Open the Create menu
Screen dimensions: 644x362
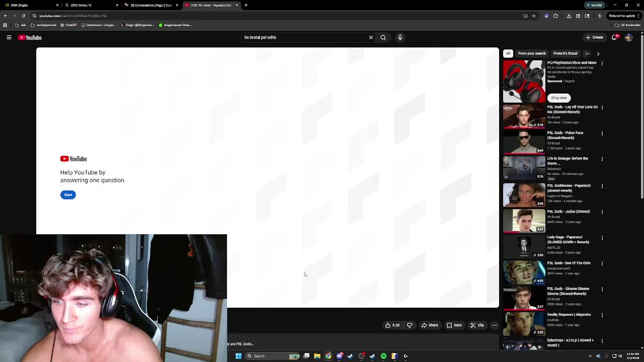594,37
